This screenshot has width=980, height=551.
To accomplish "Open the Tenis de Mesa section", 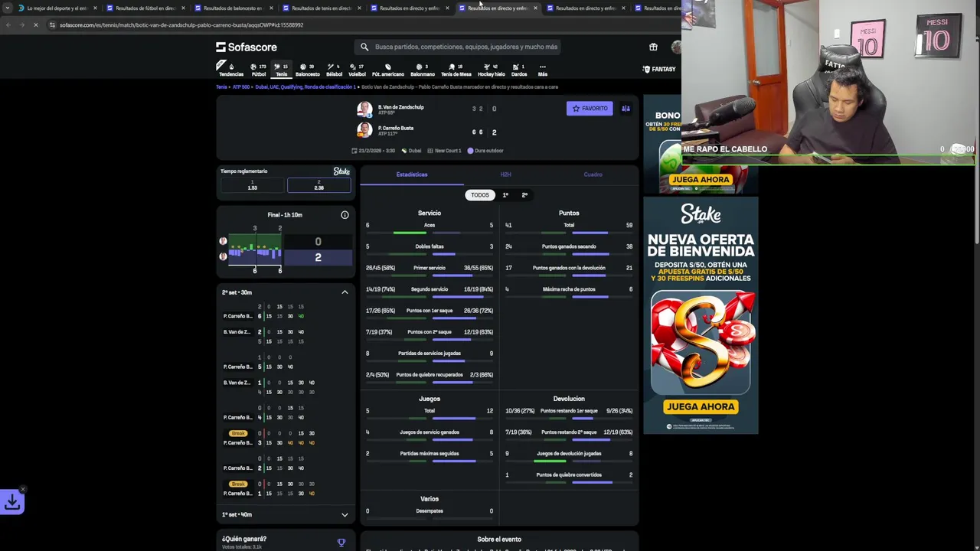I will 456,70.
